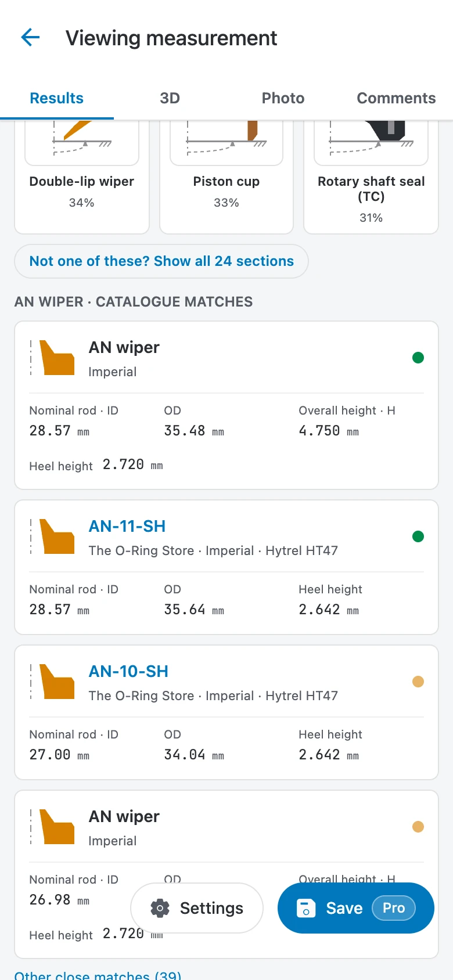453x980 pixels.
Task: Open the AN-10-SH catalogue link
Action: pos(128,671)
